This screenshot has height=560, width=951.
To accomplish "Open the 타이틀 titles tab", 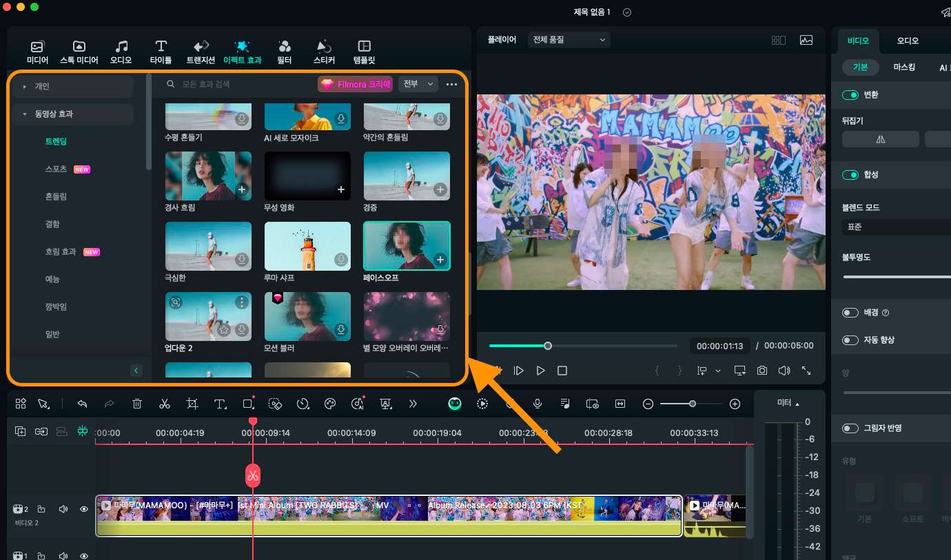I will click(161, 52).
